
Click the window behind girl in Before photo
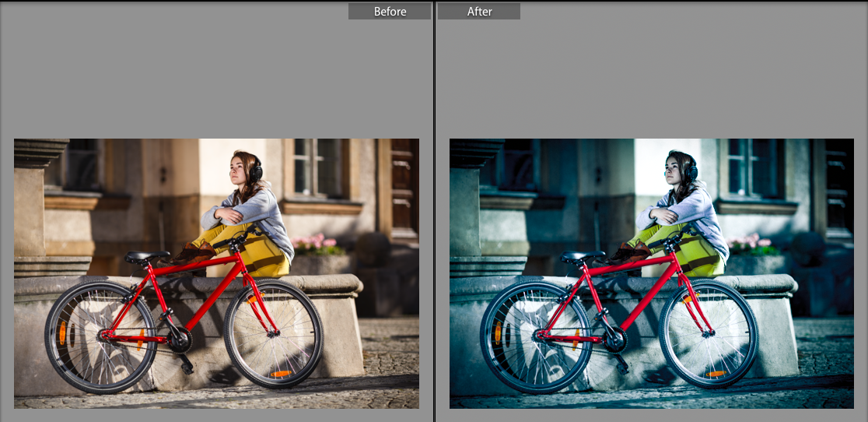click(313, 167)
